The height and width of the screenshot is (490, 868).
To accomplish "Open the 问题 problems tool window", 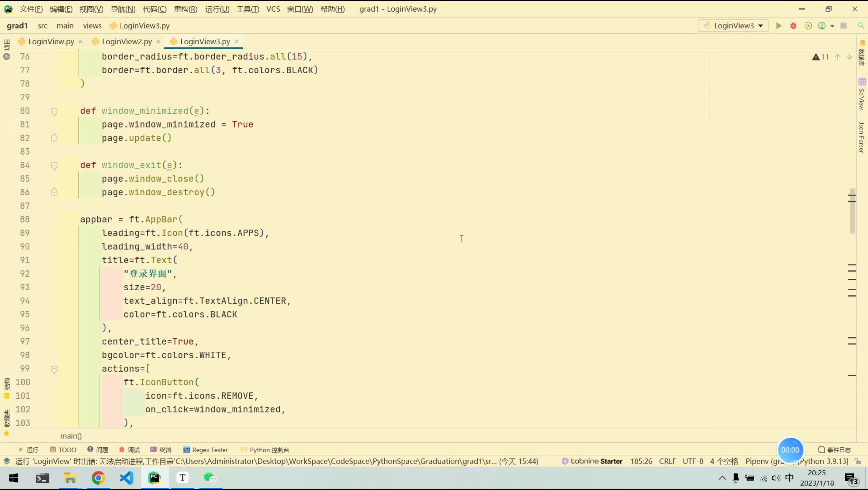I will click(98, 450).
